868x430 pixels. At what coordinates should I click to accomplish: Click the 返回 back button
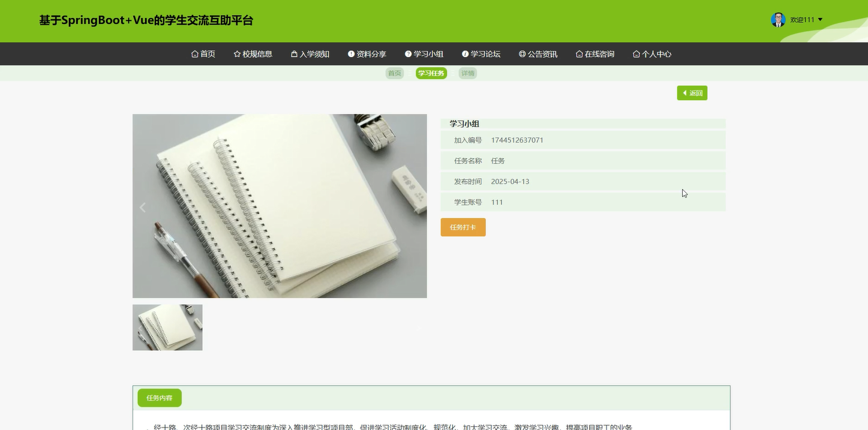coord(692,92)
